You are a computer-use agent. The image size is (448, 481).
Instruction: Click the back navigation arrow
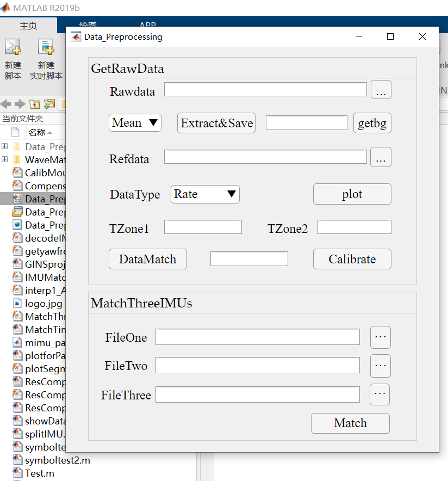pyautogui.click(x=6, y=104)
